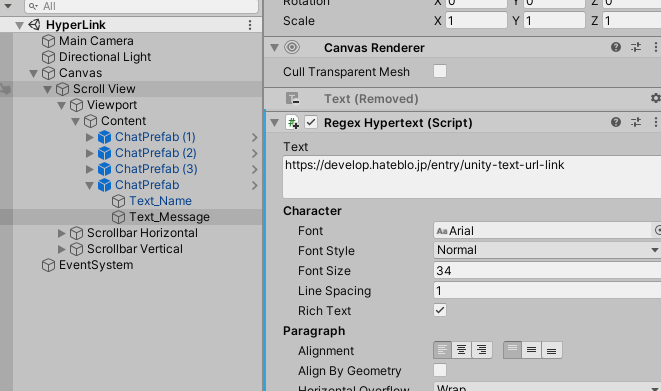Collapse the Canvas Renderer component

coord(274,48)
